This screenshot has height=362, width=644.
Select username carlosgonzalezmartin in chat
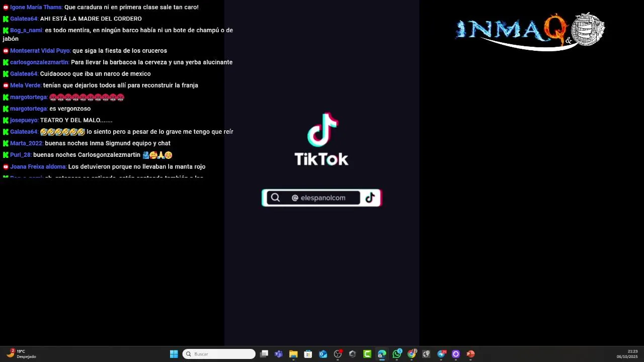coord(39,62)
